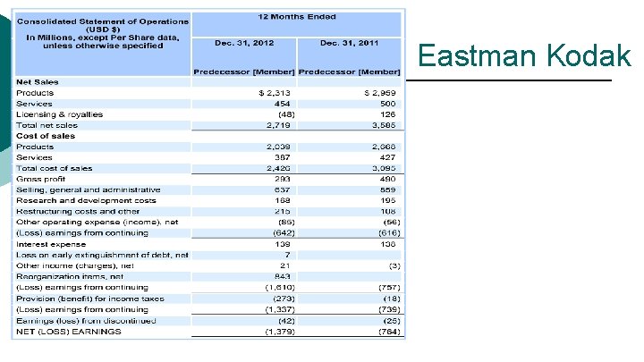Select 'Provision (benefit) for income taxes' label
Image resolution: width=644 pixels, height=362 pixels.
[90, 299]
